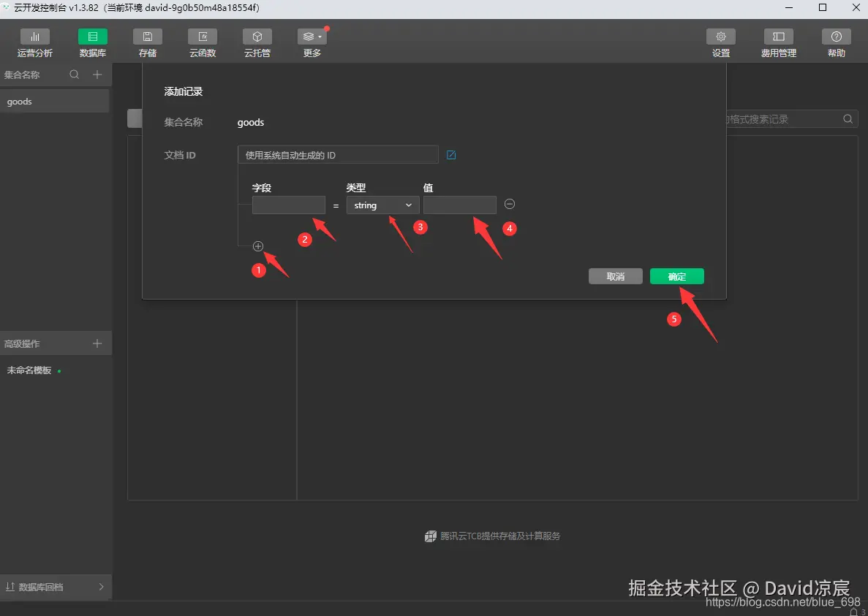Open the 帮助 panel
The image size is (868, 616).
[836, 42]
